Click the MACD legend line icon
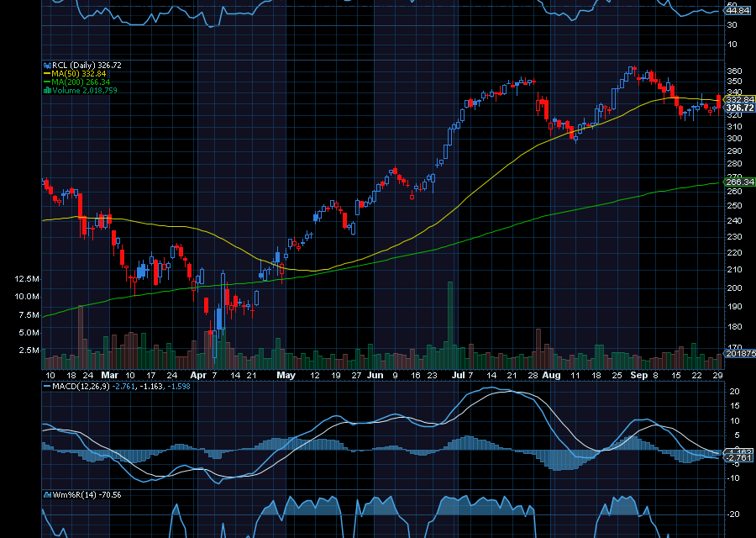The height and width of the screenshot is (538, 756). click(47, 386)
